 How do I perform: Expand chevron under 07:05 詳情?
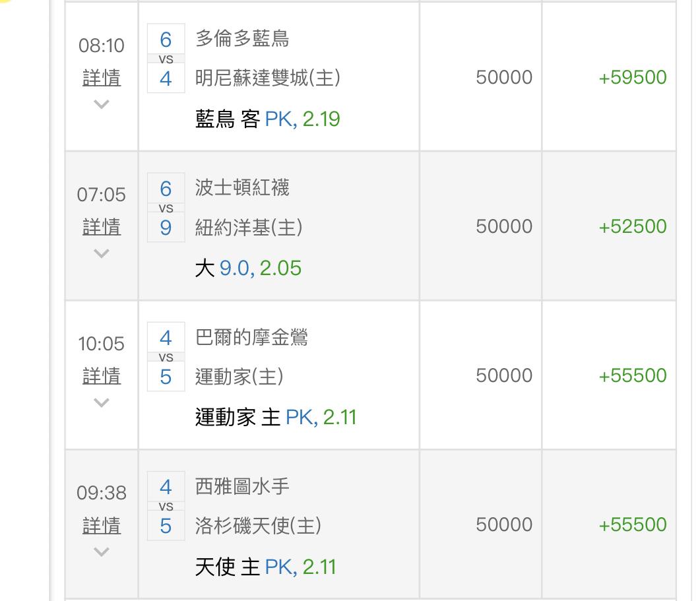[x=101, y=253]
